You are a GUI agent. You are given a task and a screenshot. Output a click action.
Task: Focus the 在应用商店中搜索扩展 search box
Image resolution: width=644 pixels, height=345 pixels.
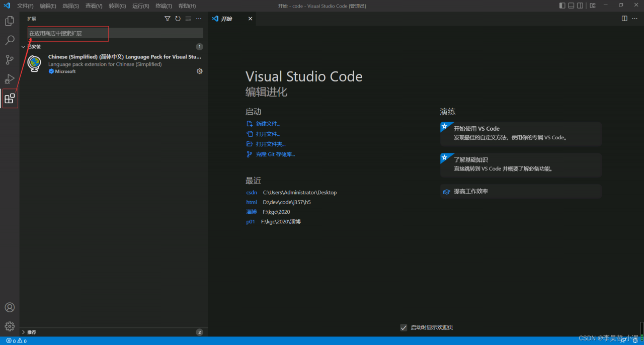click(x=115, y=33)
